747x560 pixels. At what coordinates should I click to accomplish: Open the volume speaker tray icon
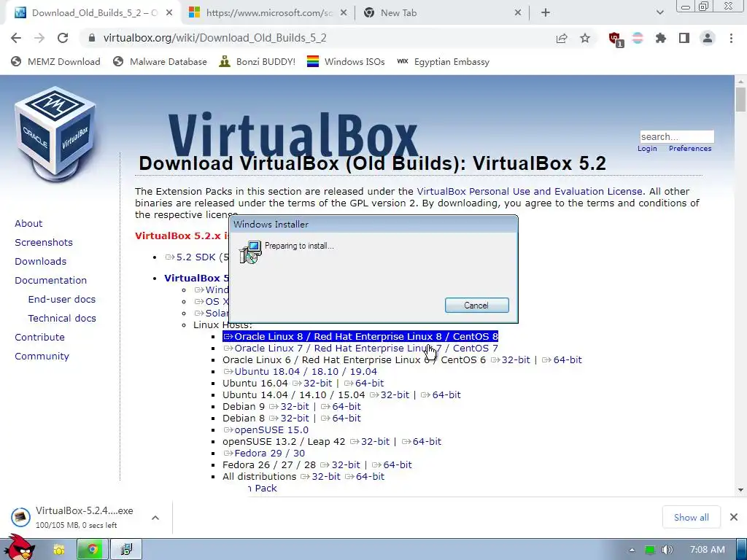click(667, 550)
